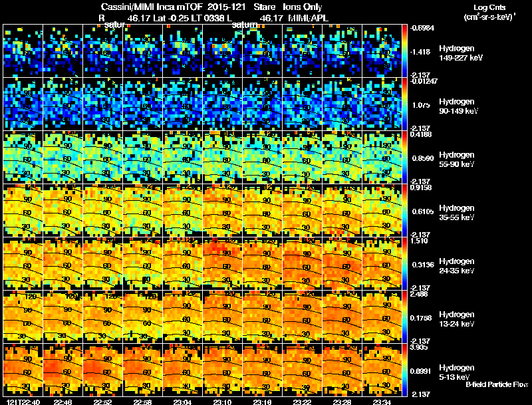Click the color bar beside 5-13 keV row
The height and width of the screenshot is (405, 532).
click(404, 370)
